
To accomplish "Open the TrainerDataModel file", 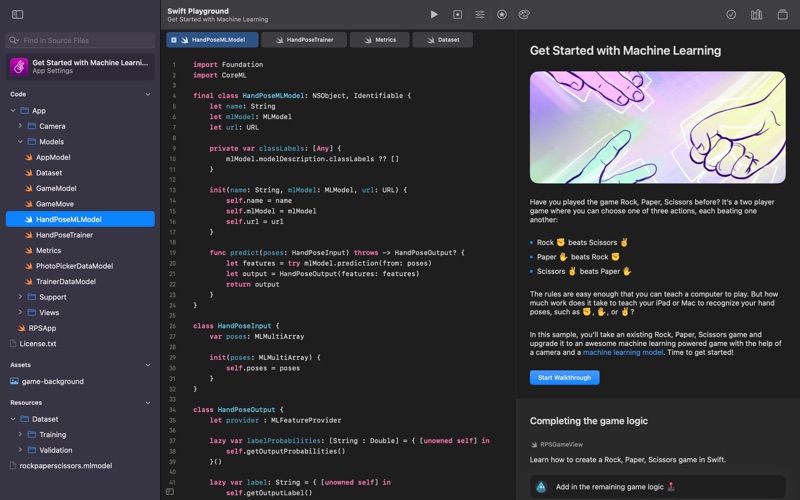I will pyautogui.click(x=66, y=282).
